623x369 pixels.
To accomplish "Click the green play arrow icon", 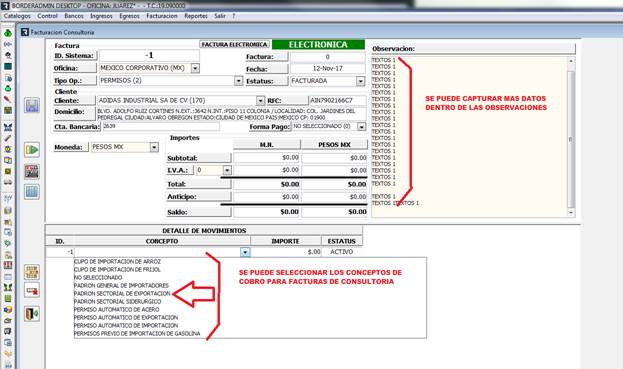I will pyautogui.click(x=32, y=150).
